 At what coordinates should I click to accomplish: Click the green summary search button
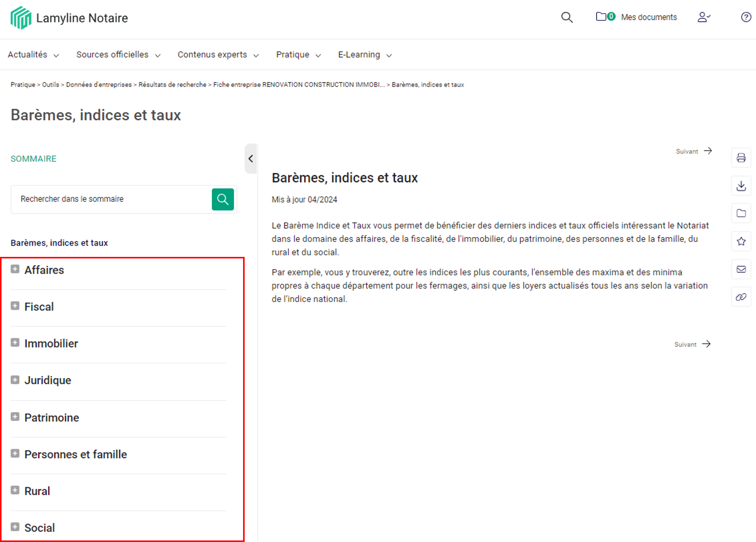[x=223, y=199]
